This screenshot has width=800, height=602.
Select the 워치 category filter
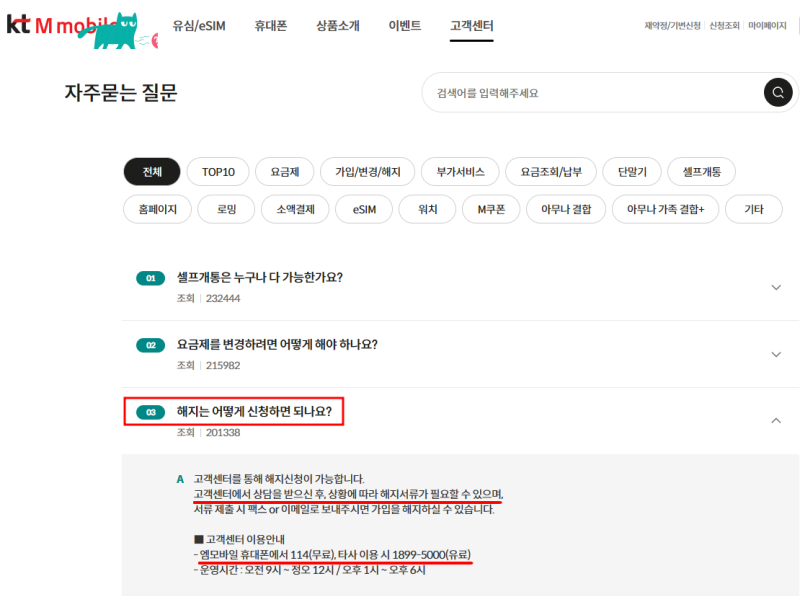pyautogui.click(x=427, y=209)
